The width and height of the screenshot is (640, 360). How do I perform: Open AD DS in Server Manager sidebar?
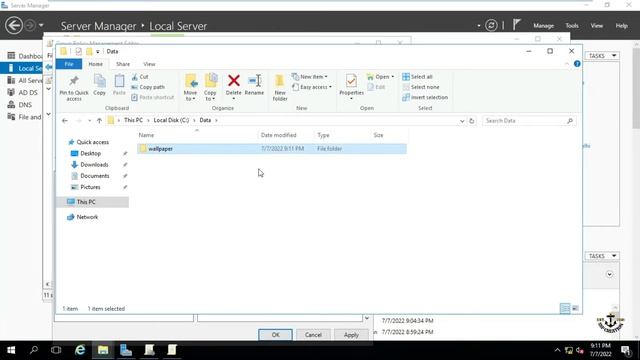pyautogui.click(x=23, y=93)
